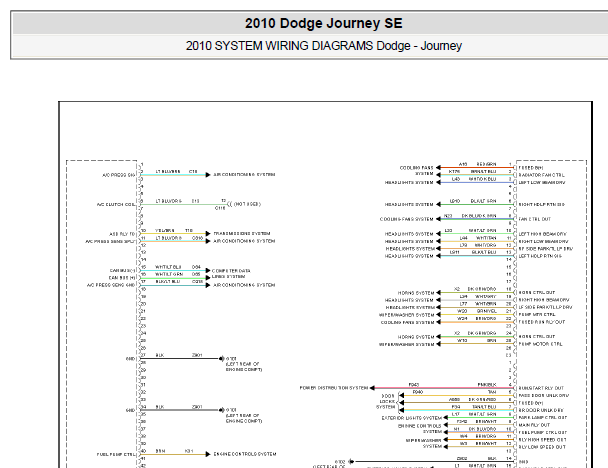Click the "RADIATOR FAN CTRL" pin label
This screenshot has height=468, width=608.
pos(541,175)
